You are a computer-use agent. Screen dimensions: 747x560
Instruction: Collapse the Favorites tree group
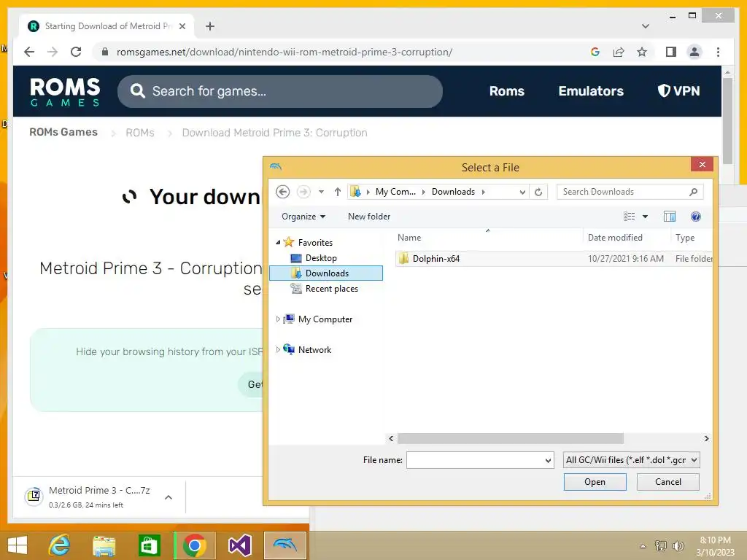(x=278, y=242)
